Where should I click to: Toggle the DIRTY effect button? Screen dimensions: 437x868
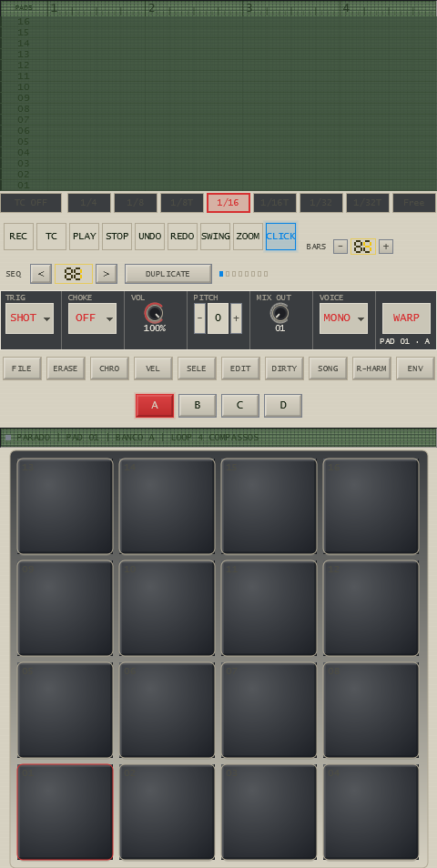coord(284,368)
